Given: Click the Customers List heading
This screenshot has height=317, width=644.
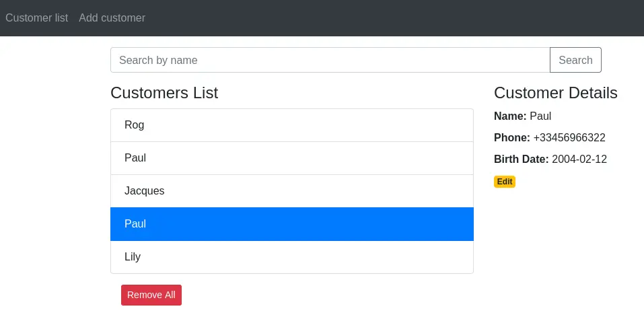Looking at the screenshot, I should pos(164,93).
